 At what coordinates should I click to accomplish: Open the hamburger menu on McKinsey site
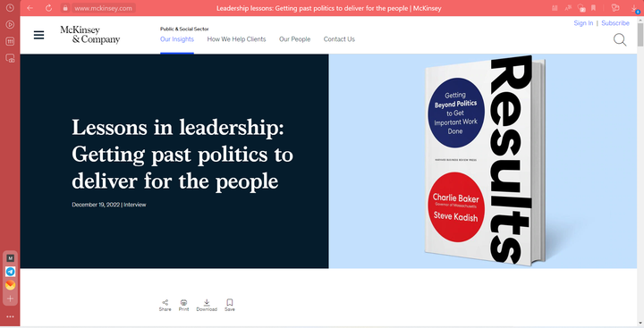pyautogui.click(x=38, y=36)
